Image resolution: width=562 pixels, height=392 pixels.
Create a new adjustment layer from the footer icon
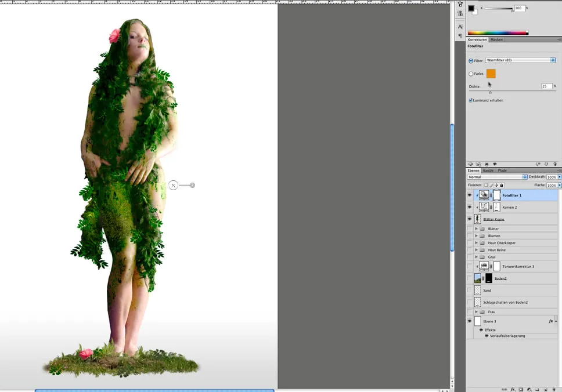click(x=529, y=390)
